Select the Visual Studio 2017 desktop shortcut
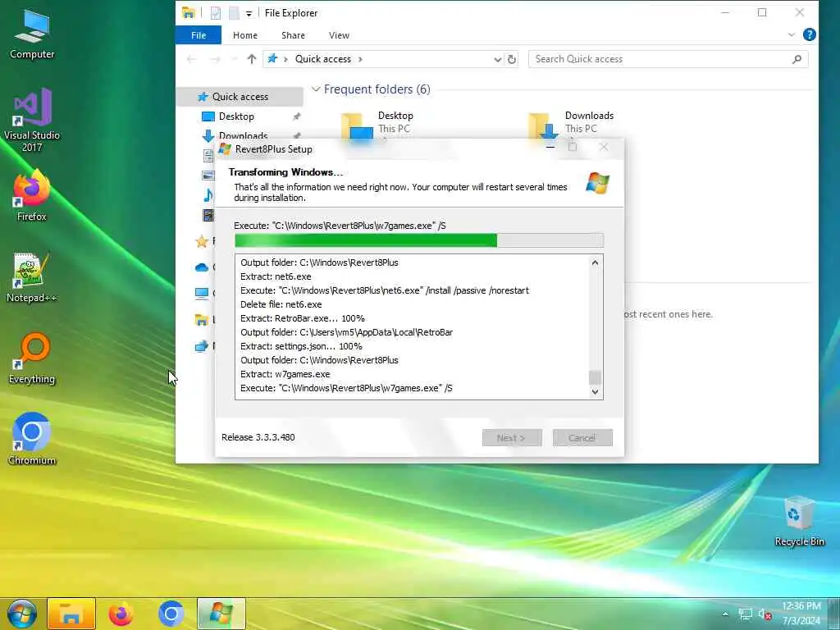 [x=32, y=120]
